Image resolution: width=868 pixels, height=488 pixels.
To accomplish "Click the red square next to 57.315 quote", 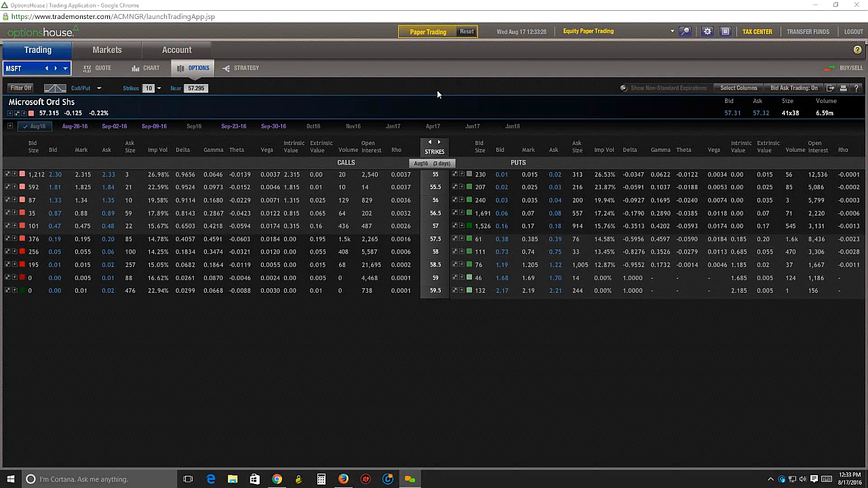I will [31, 113].
